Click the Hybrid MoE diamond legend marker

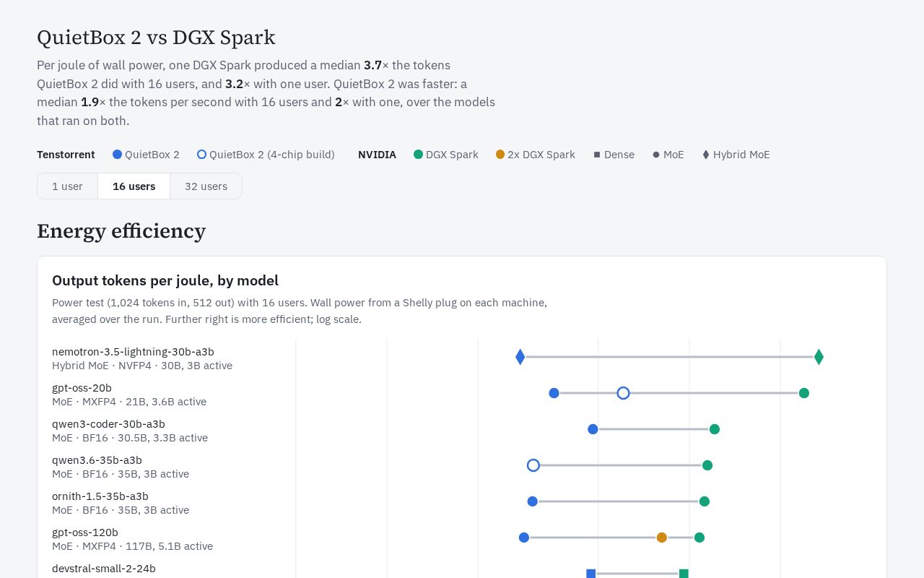pos(706,155)
